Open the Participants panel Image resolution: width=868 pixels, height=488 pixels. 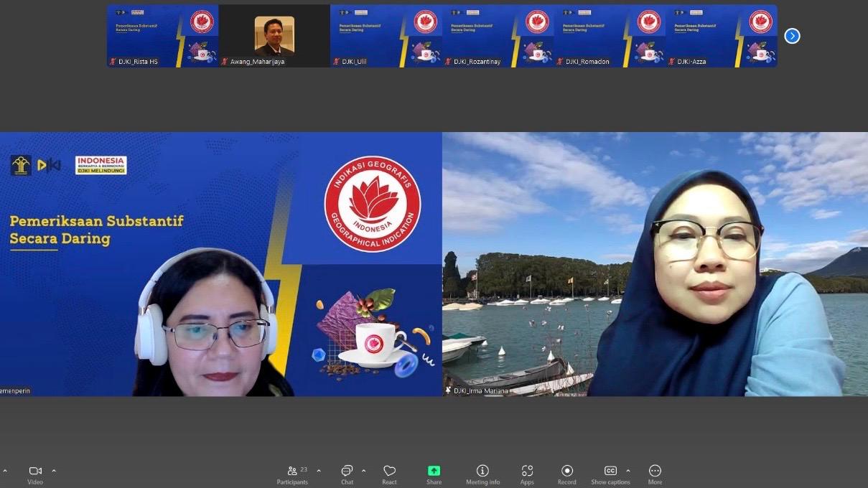coord(292,474)
